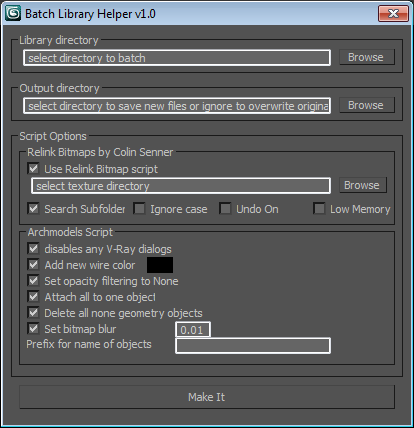Click the Archmodels Script group label
414x428 pixels.
70,232
